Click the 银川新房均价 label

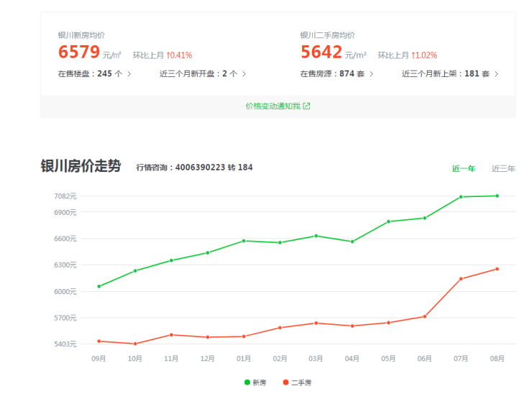click(81, 35)
